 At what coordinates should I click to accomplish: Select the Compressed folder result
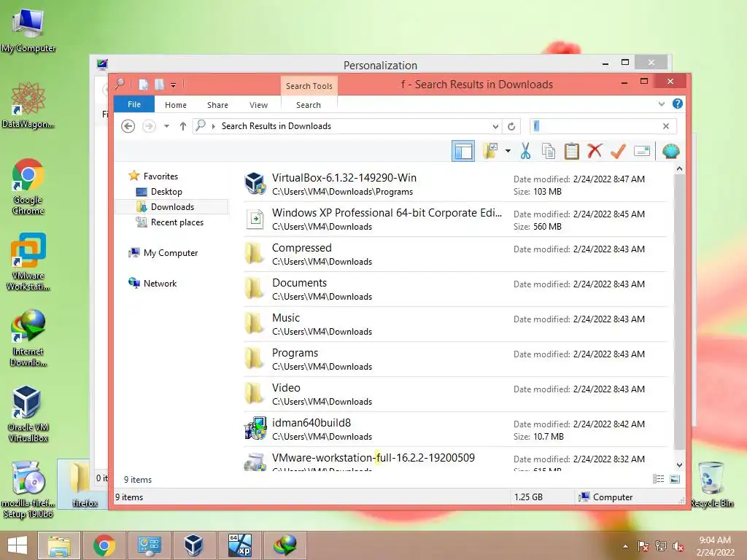click(x=455, y=254)
